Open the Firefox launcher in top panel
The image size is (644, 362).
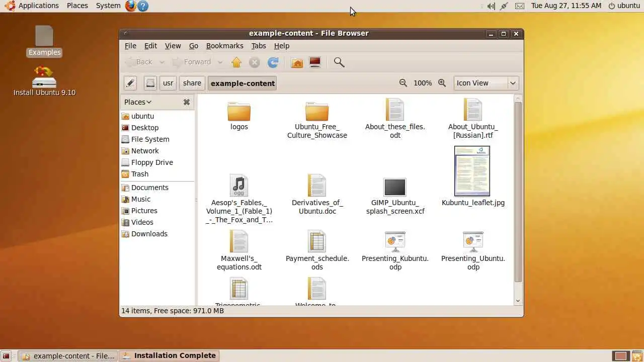pyautogui.click(x=131, y=6)
